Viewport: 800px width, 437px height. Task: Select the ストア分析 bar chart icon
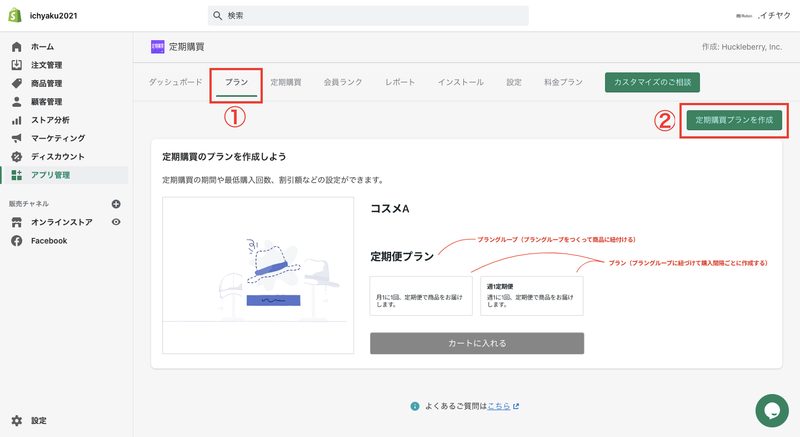pos(17,120)
